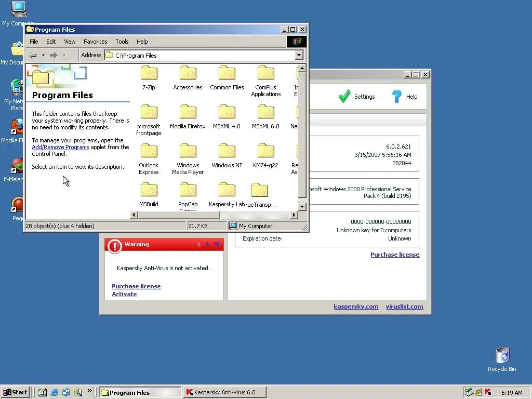532x399 pixels.
Task: Click the Forward arrow in Explorer toolbar
Action: pos(54,55)
